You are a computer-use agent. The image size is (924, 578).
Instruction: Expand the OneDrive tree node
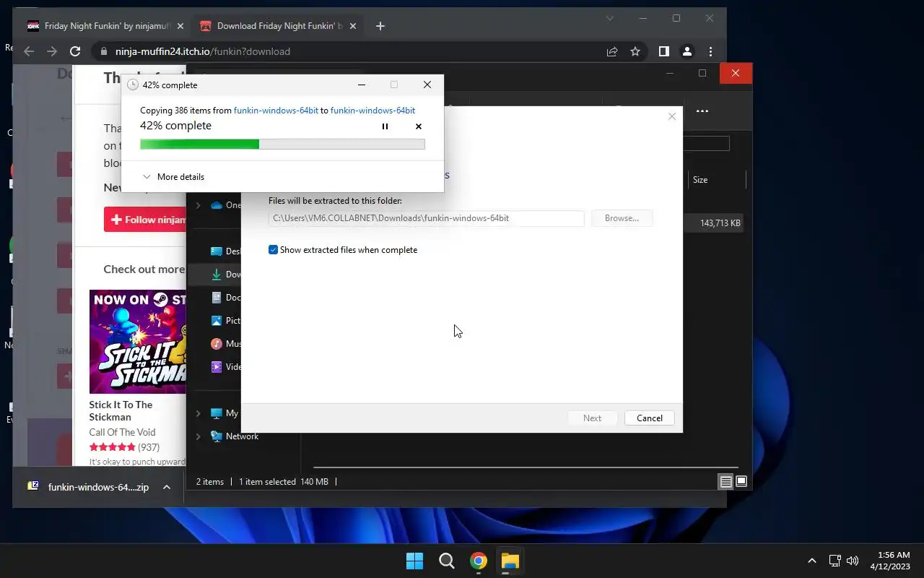(x=199, y=205)
